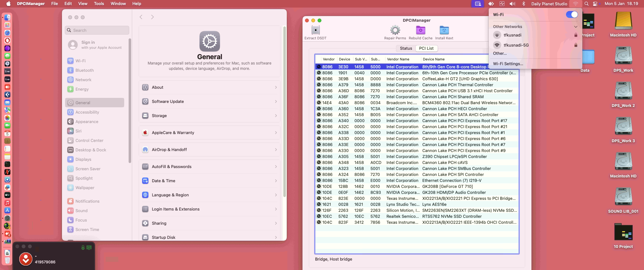
Task: Select the PCI List tab
Action: coord(426,48)
